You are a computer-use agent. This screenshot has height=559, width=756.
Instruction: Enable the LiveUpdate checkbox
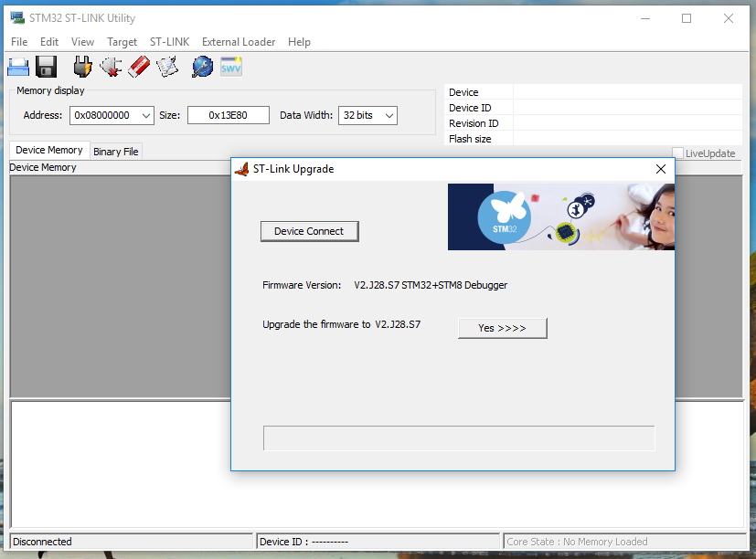coord(677,153)
